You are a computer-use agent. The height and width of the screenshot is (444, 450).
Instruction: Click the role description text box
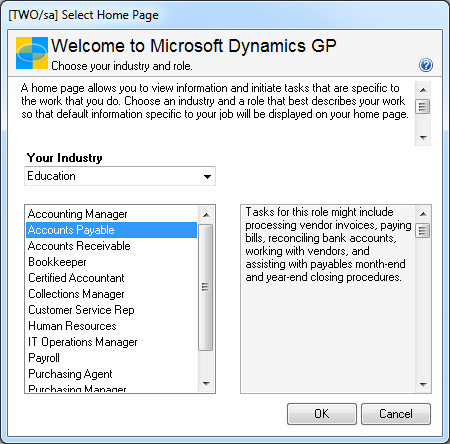click(328, 299)
